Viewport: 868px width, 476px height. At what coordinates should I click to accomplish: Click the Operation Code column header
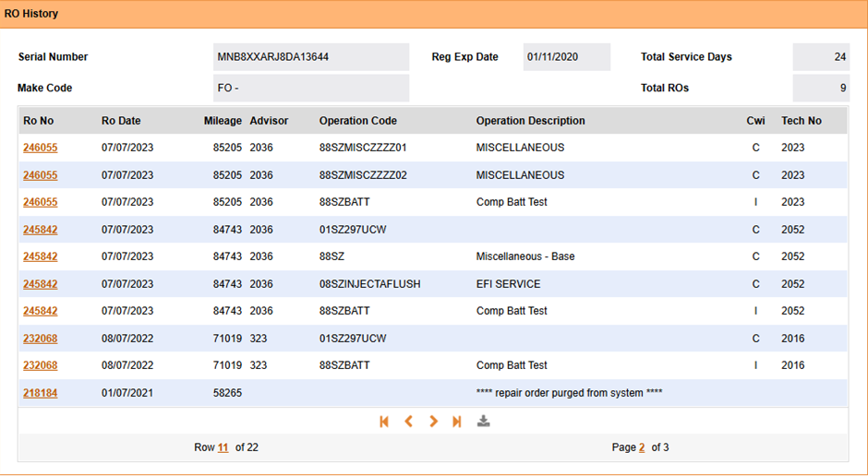(357, 121)
